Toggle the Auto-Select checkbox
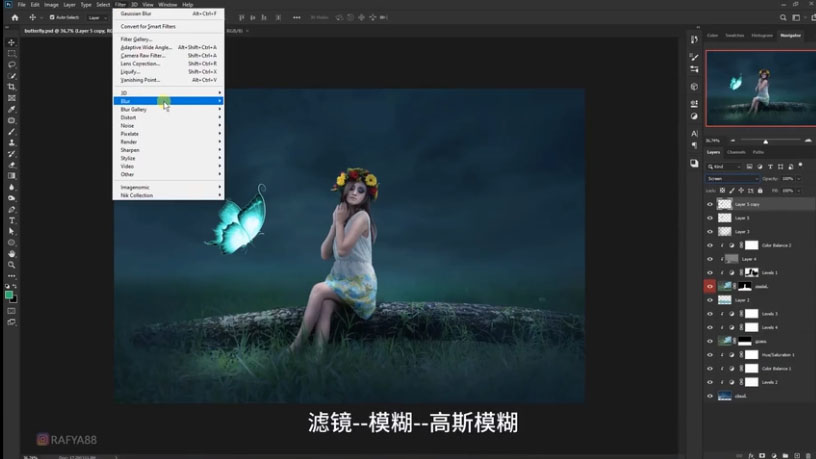This screenshot has width=816, height=459. pyautogui.click(x=52, y=17)
